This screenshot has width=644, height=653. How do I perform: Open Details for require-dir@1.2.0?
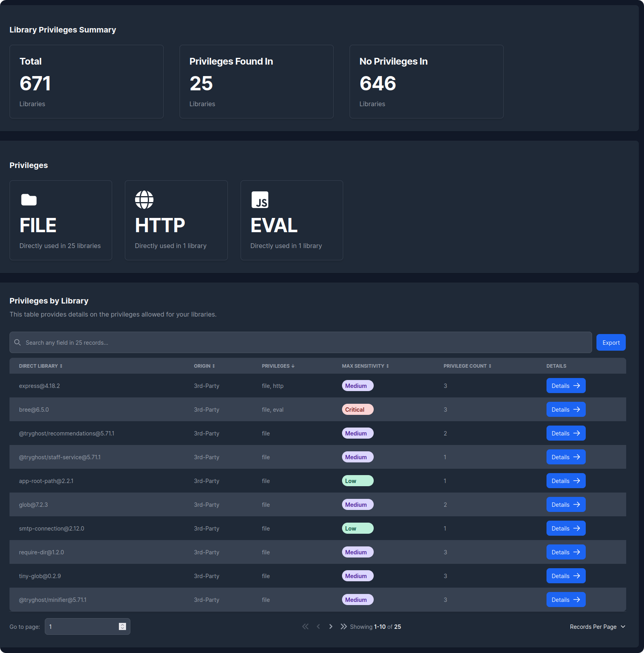click(x=566, y=552)
